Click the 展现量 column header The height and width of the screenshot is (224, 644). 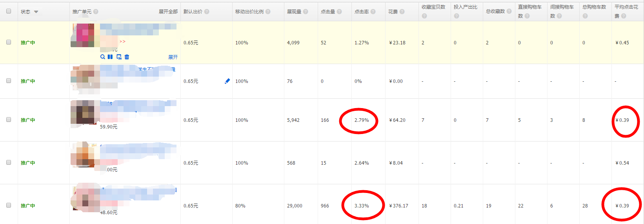pos(294,12)
